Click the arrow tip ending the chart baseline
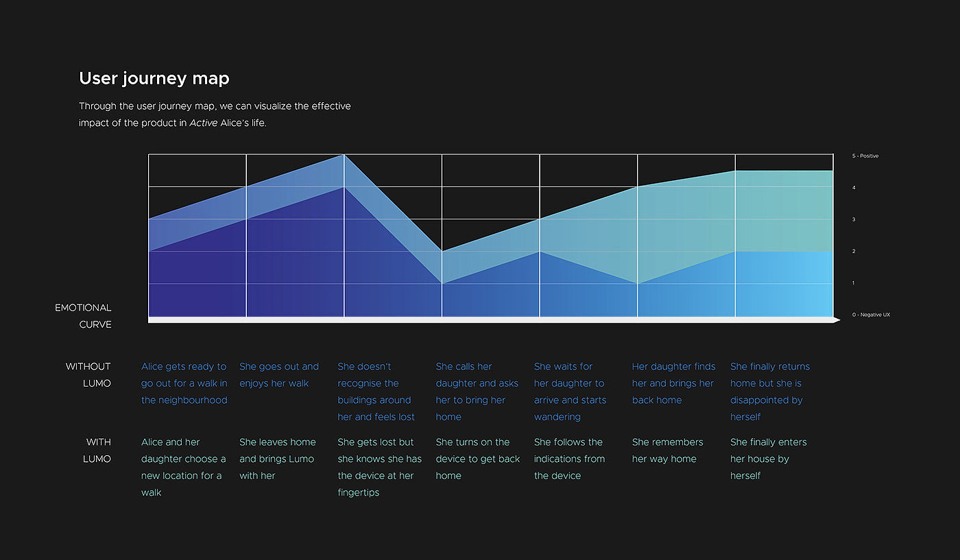Screen dimensions: 960x560 coord(837,320)
